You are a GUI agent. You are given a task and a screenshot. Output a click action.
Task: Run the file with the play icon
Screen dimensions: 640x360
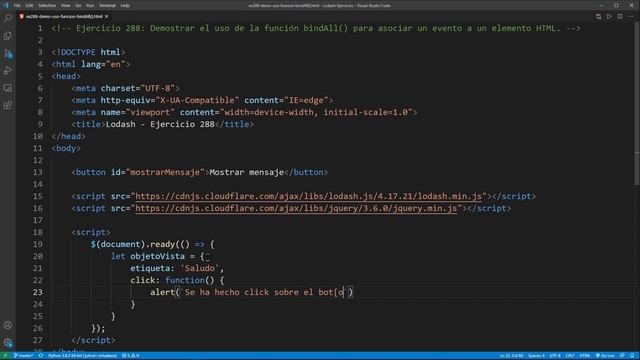609,16
